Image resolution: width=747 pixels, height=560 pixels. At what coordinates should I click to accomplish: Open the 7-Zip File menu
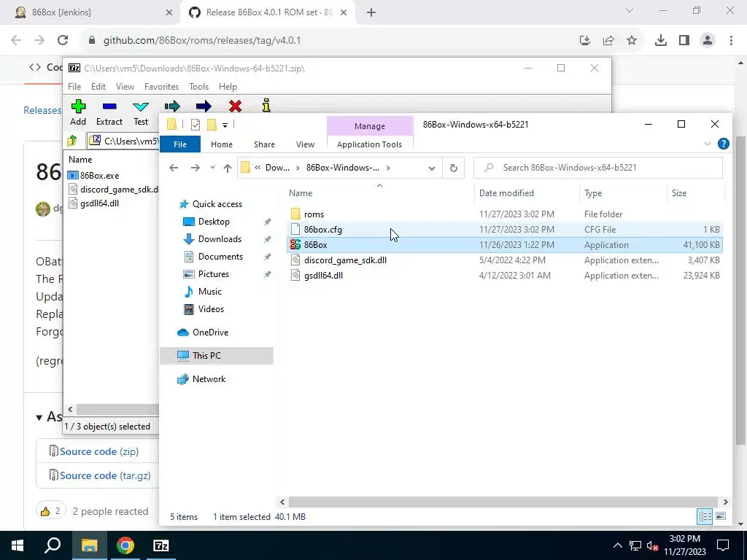[x=74, y=87]
